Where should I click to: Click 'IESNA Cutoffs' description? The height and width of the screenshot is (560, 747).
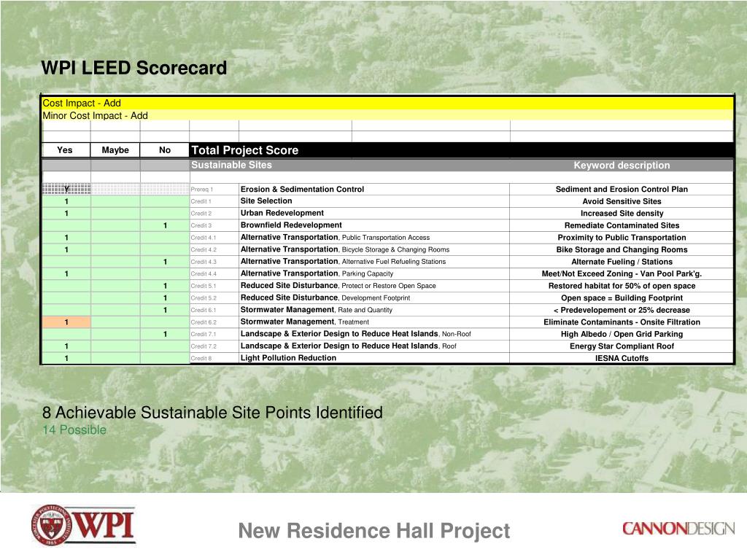(622, 358)
